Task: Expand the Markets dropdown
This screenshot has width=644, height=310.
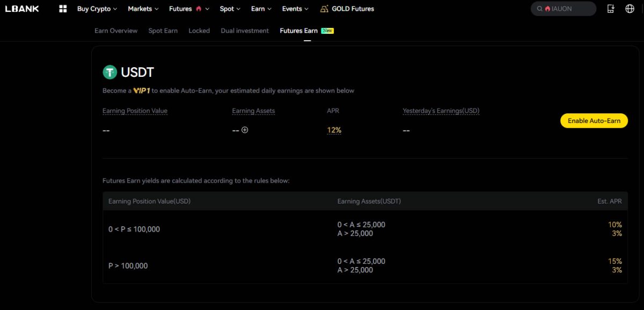Action: (x=143, y=9)
